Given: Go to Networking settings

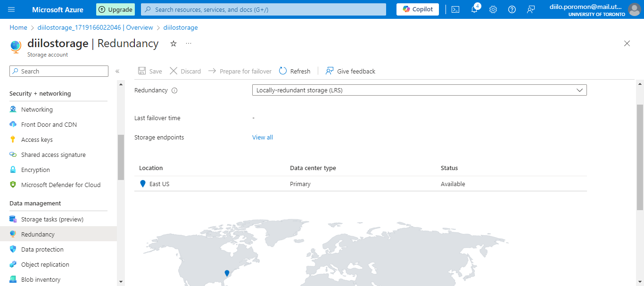Looking at the screenshot, I should pos(37,109).
